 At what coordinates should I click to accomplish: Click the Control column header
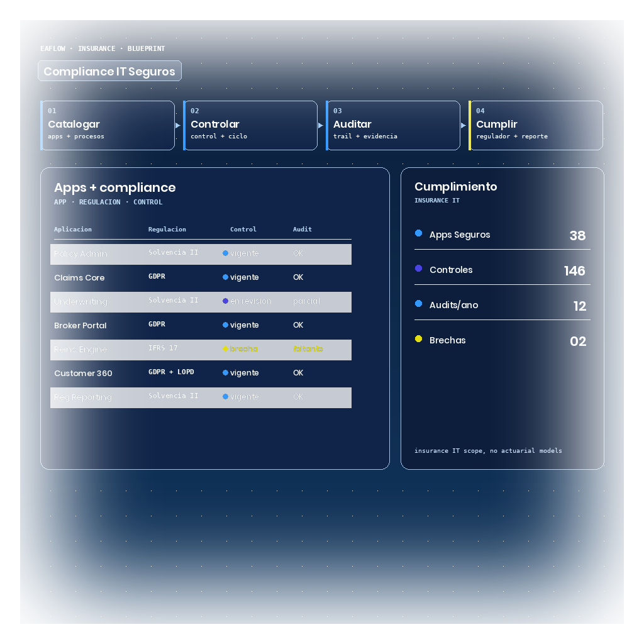pyautogui.click(x=243, y=229)
